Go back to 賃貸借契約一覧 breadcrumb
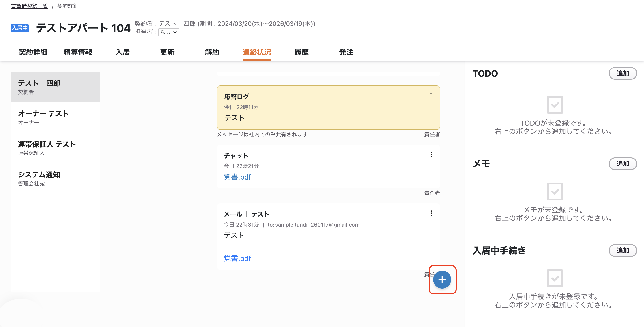Image resolution: width=644 pixels, height=327 pixels. (x=30, y=6)
